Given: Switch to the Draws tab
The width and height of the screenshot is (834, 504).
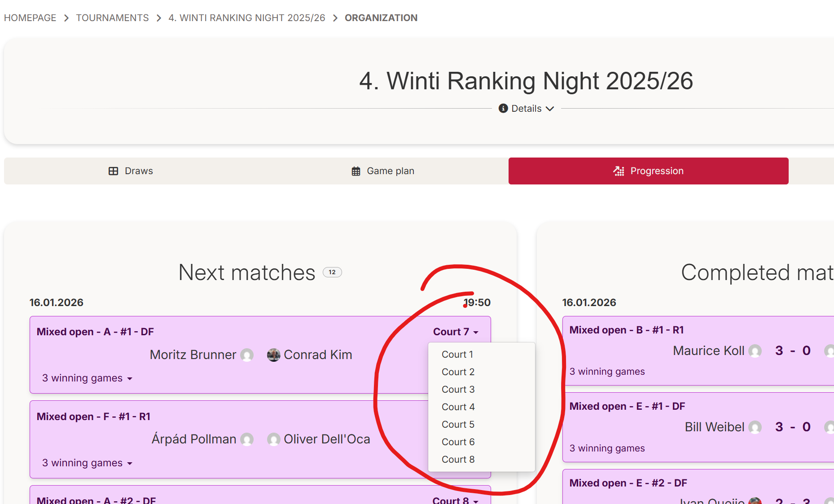Looking at the screenshot, I should tap(131, 171).
